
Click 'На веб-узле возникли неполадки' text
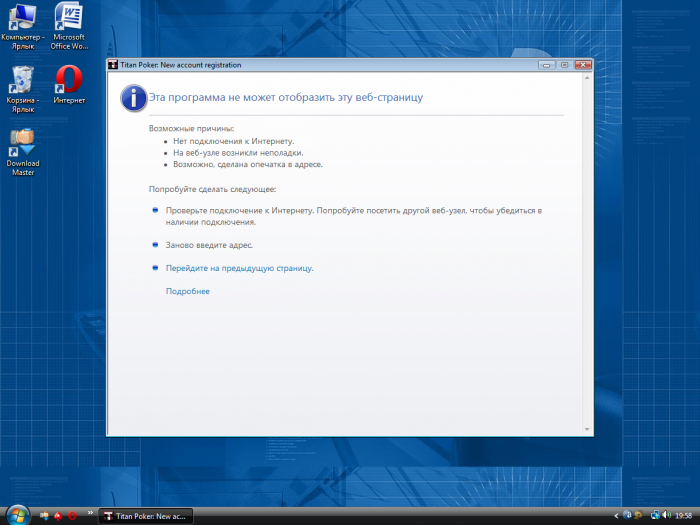(x=238, y=153)
